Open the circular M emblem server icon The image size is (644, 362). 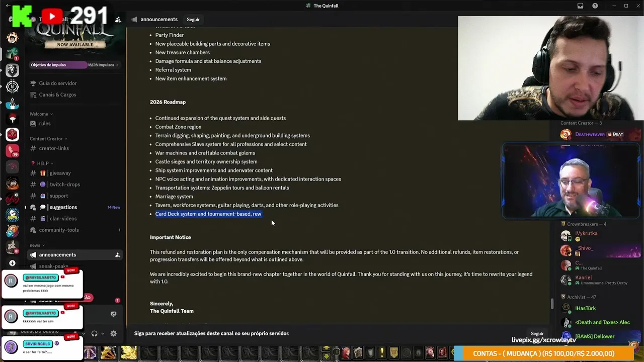(12, 86)
